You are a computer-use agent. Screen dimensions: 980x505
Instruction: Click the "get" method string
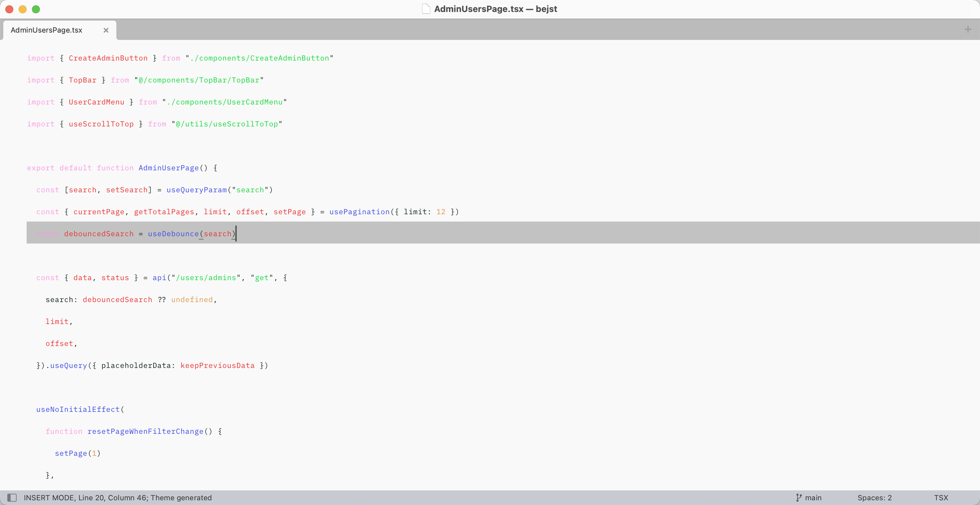click(x=262, y=278)
